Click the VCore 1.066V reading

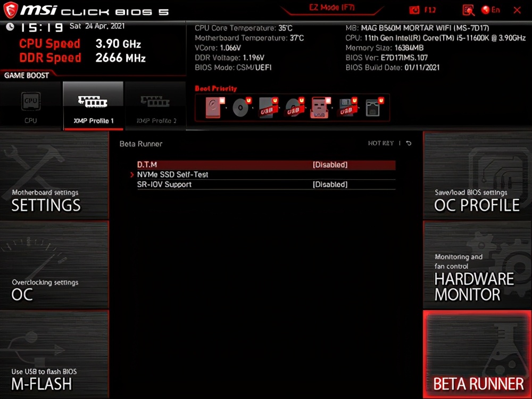point(218,48)
